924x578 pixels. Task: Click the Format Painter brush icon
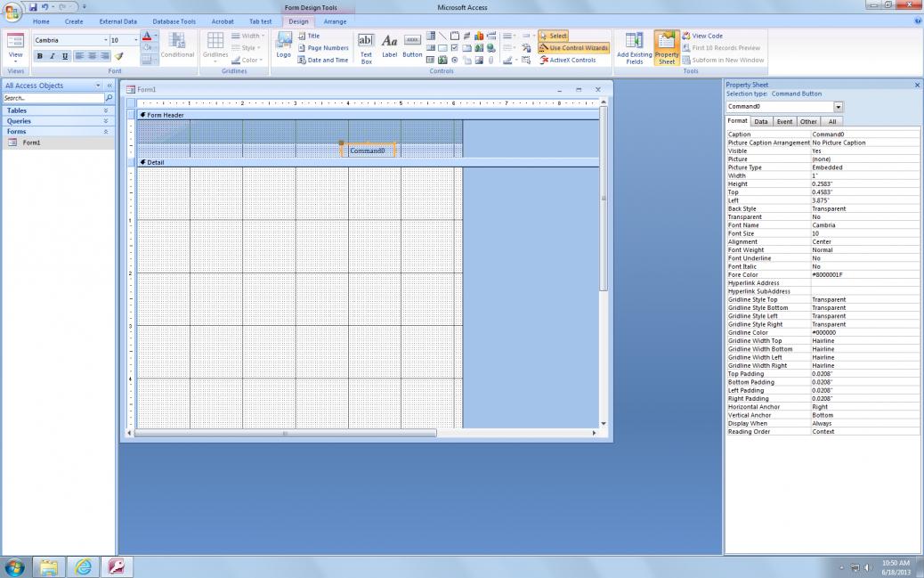119,56
